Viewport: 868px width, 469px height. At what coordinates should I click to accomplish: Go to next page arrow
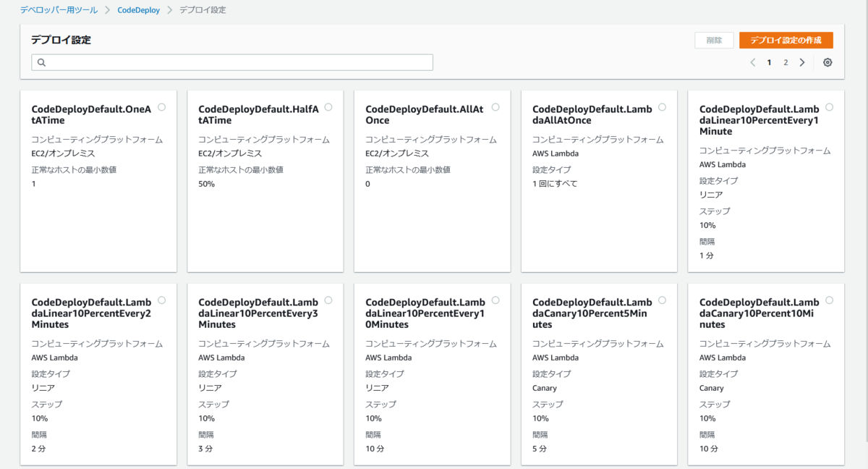pyautogui.click(x=802, y=62)
